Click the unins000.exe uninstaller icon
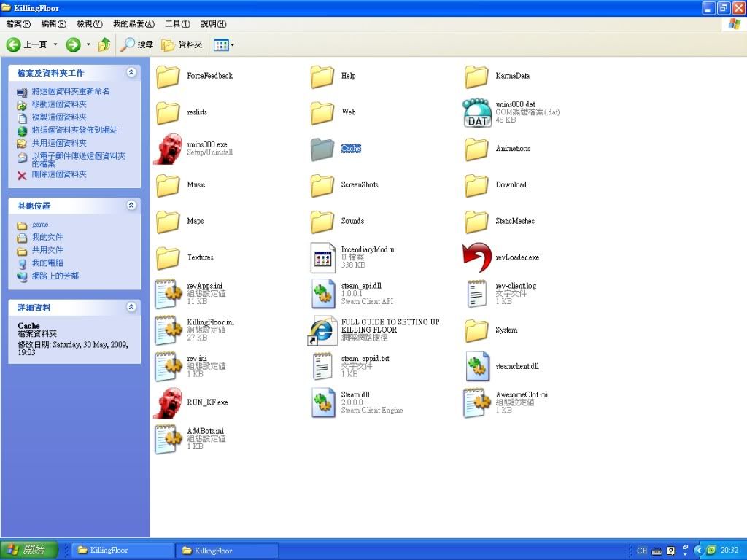This screenshot has height=560, width=747. (169, 149)
